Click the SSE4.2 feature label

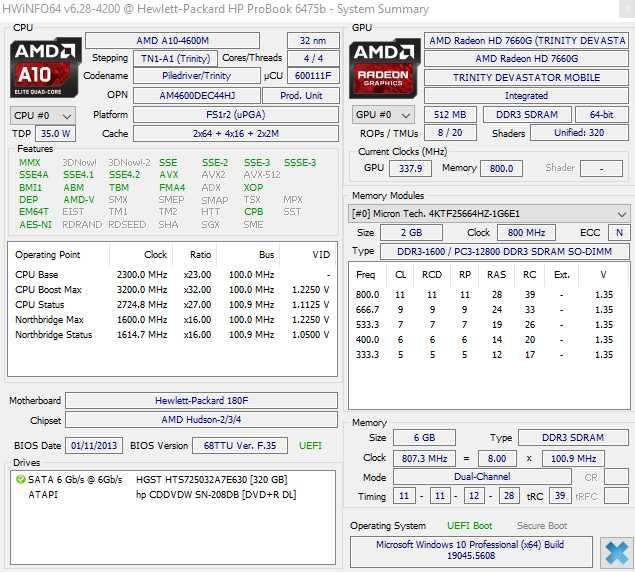(x=124, y=175)
